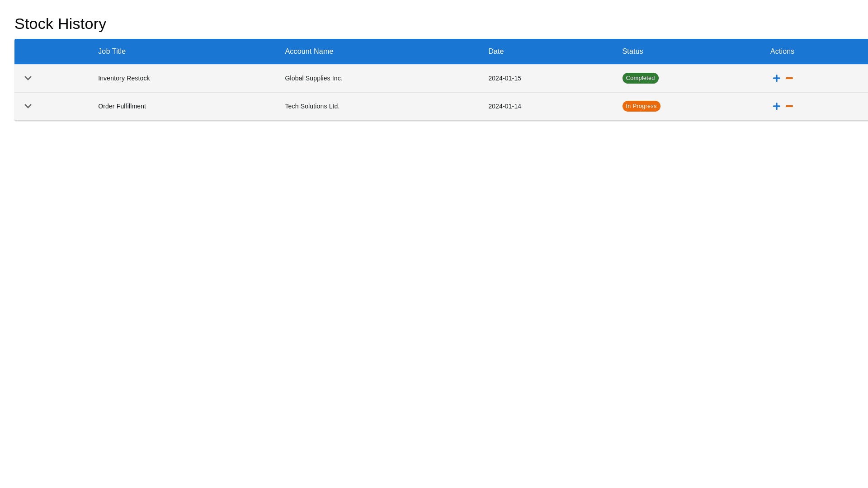Click the Account Name column header
This screenshot has width=868, height=488.
click(x=309, y=52)
